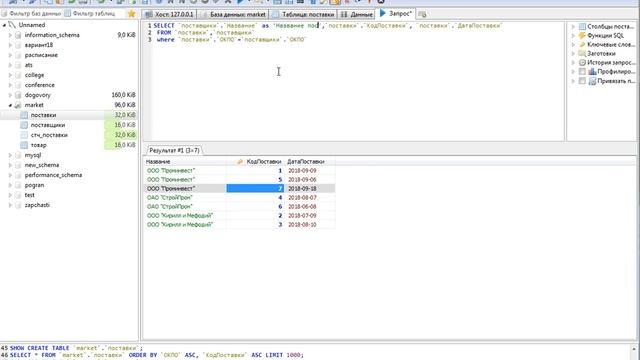The image size is (640, 360).
Task: Click the Столбцы columns helper icon
Action: 582,27
